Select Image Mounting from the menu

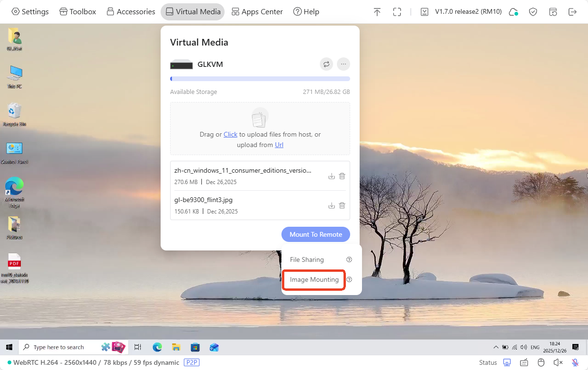tap(314, 279)
